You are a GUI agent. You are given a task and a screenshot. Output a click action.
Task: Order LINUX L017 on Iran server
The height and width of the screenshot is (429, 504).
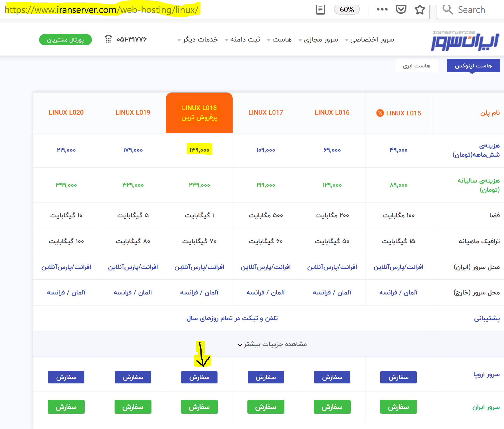click(x=266, y=407)
